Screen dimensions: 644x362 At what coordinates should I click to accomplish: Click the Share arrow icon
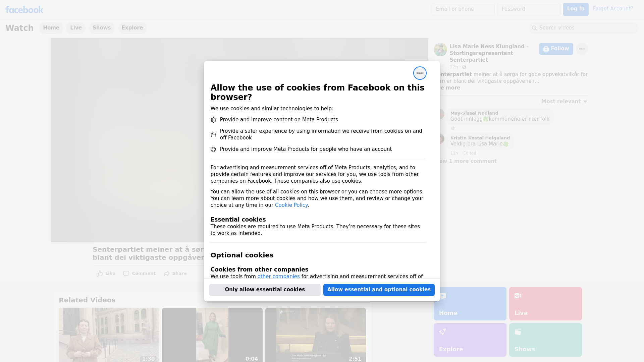[167, 274]
